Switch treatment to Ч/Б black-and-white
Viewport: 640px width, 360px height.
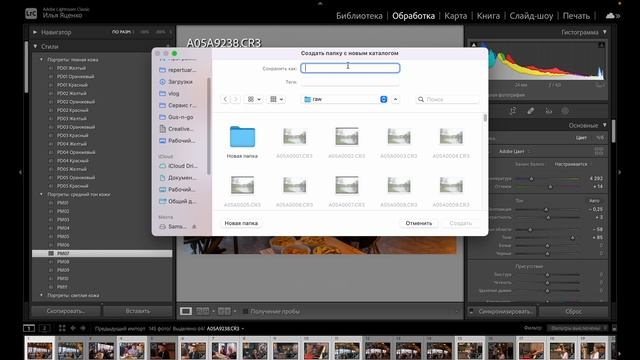coord(600,138)
